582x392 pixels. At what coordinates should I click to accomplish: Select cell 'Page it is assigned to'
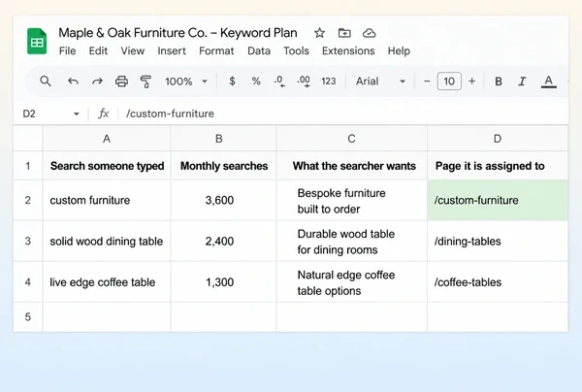[x=498, y=166]
